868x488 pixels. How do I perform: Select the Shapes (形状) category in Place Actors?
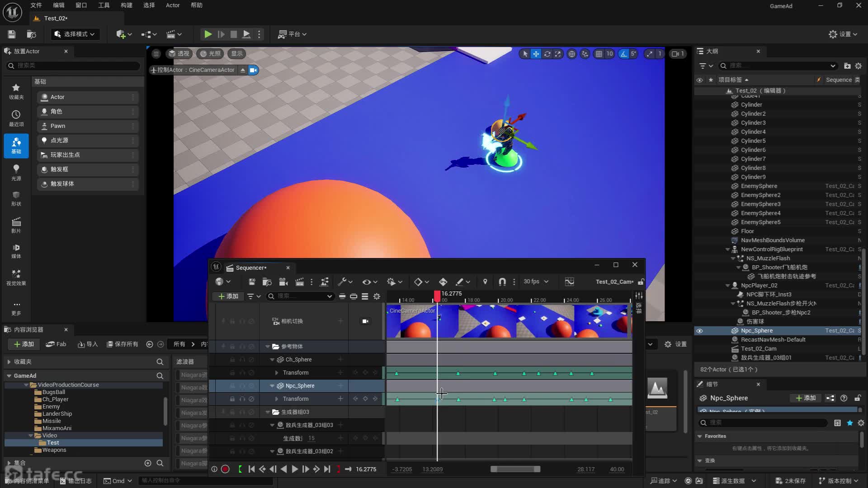pyautogui.click(x=16, y=198)
